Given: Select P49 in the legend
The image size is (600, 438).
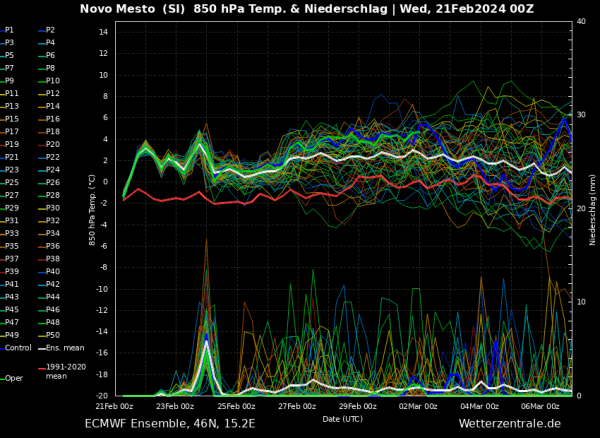Looking at the screenshot, I should [x=11, y=335].
